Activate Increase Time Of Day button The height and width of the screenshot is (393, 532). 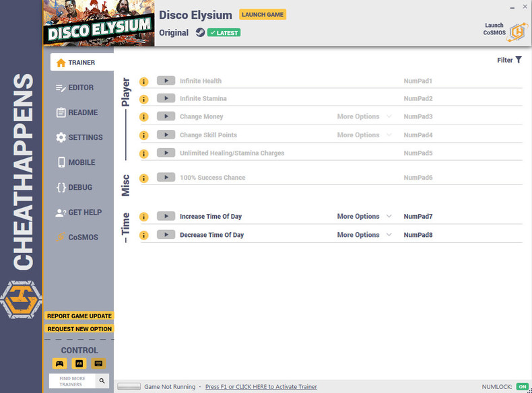coord(166,216)
